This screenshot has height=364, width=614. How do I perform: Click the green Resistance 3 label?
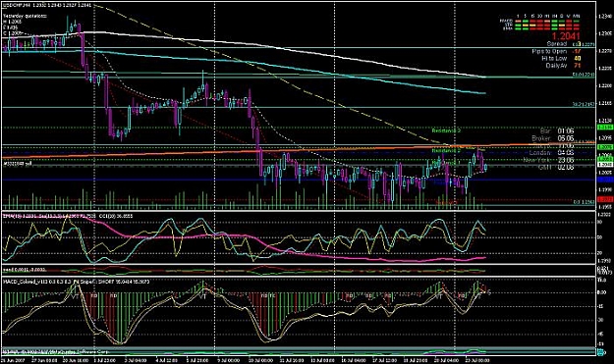446,130
